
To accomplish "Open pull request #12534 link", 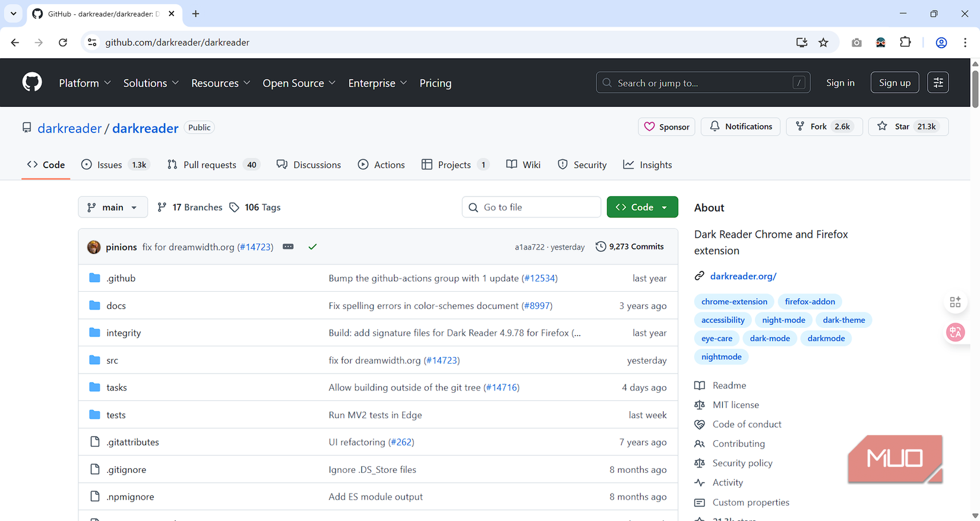I will pos(539,278).
